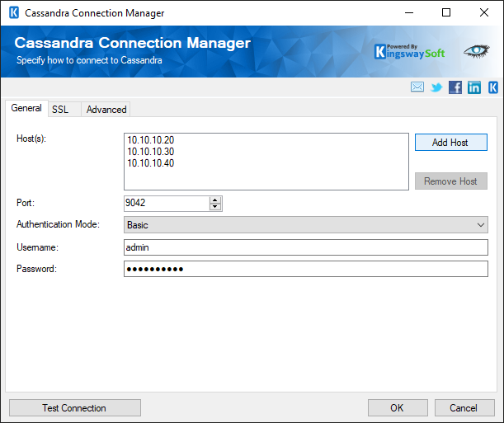Click the eye logo icon in banner
The width and height of the screenshot is (504, 423).
pyautogui.click(x=476, y=51)
